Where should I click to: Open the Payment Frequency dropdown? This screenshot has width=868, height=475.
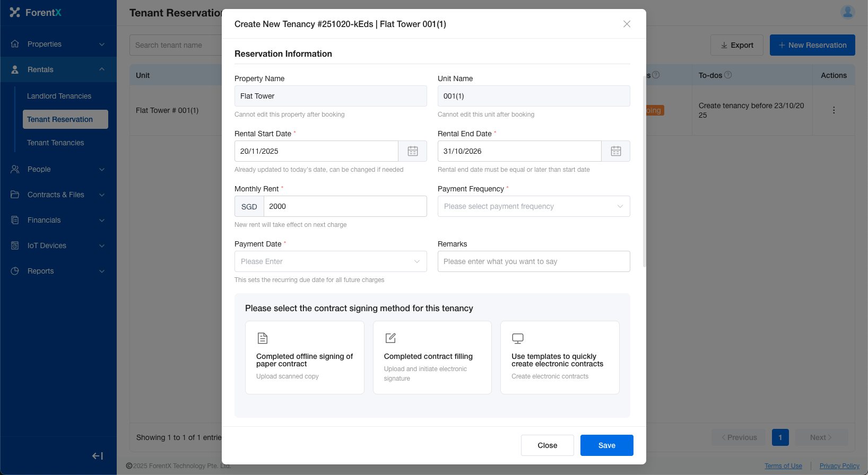pos(534,206)
